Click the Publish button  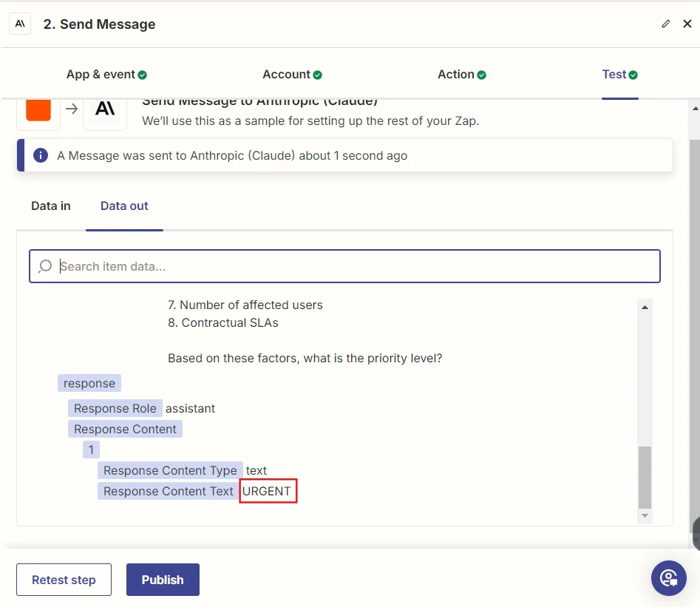tap(163, 580)
